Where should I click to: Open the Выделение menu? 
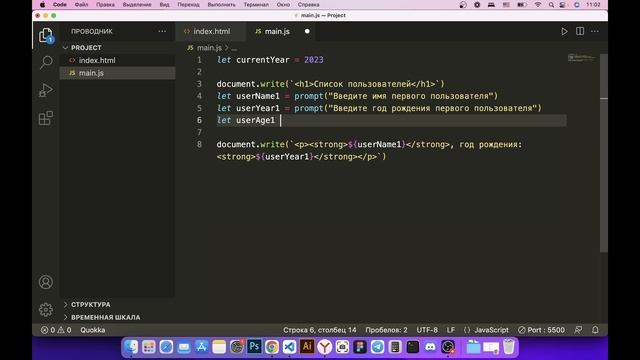(x=137, y=5)
